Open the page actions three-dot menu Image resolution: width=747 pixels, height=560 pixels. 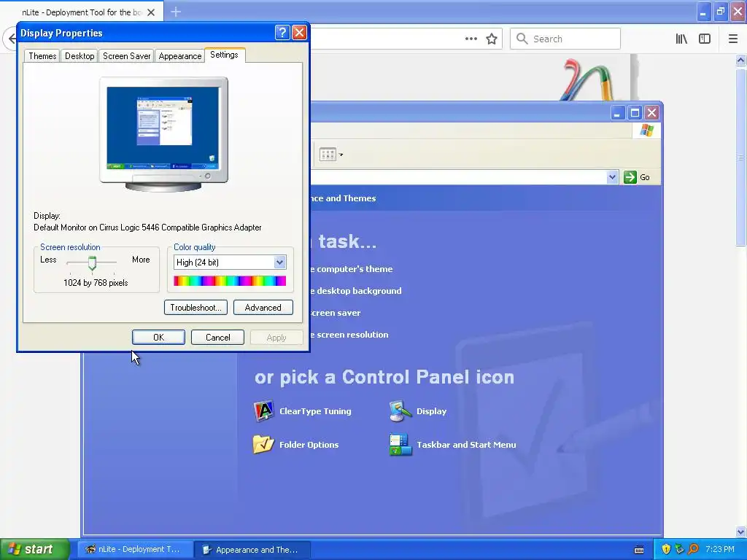[x=471, y=39]
